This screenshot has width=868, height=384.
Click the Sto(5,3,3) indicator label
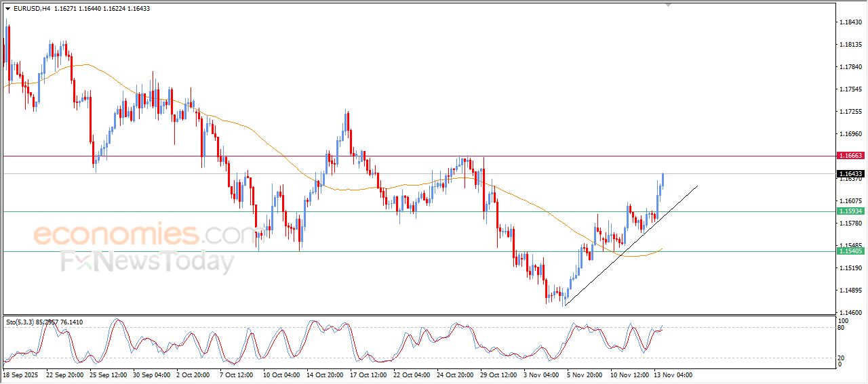22,322
